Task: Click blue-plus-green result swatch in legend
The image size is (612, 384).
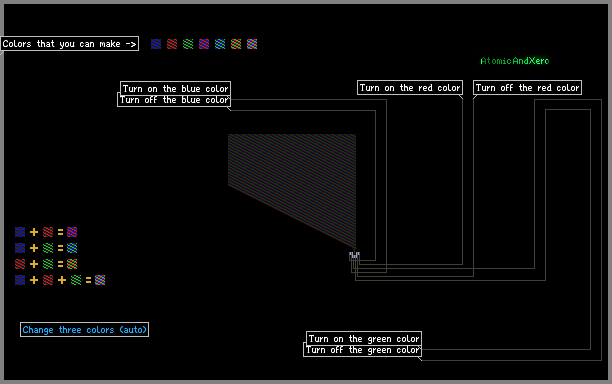Action: pyautogui.click(x=72, y=248)
